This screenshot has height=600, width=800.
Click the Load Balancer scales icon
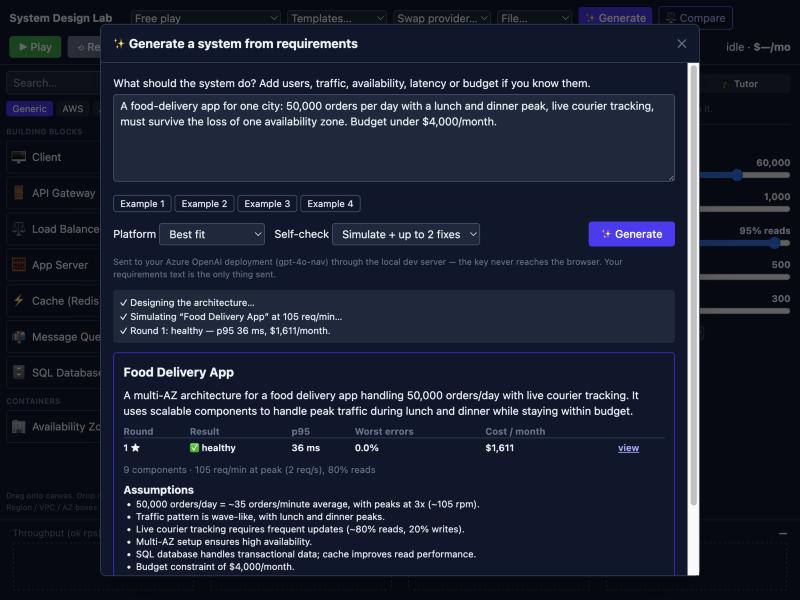[x=19, y=229]
